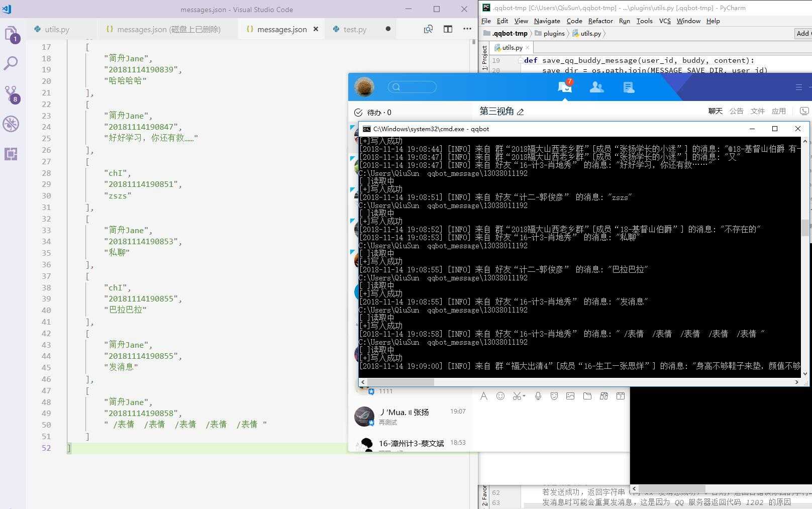812x509 pixels.
Task: Open the Debug view in VS Code
Action: pyautogui.click(x=11, y=124)
